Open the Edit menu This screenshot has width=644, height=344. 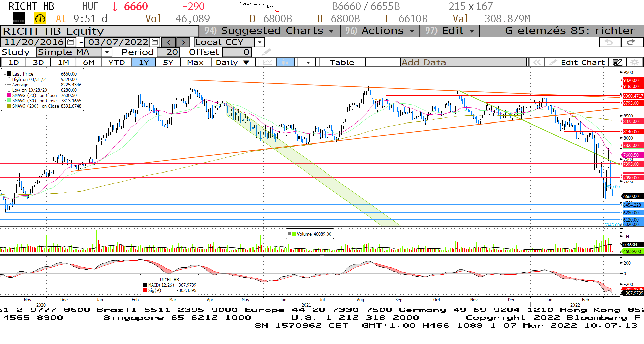click(x=450, y=31)
